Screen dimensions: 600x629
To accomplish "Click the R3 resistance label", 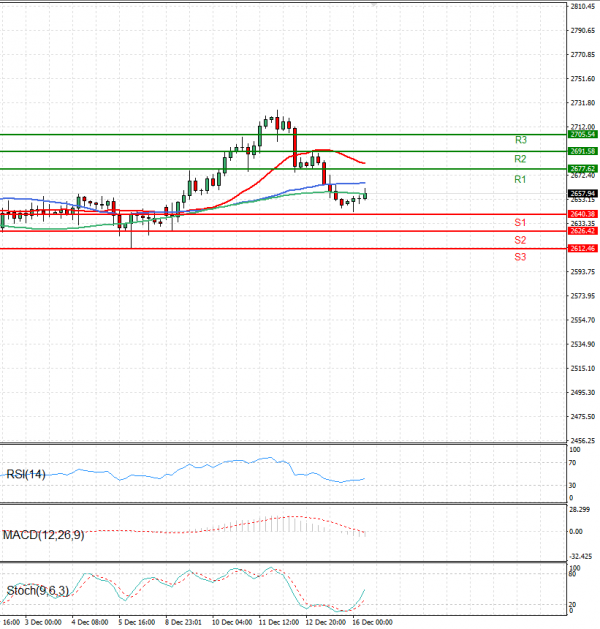I will [521, 140].
